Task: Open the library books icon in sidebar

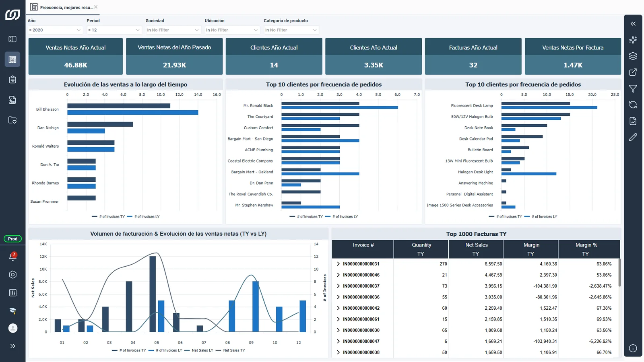Action: click(13, 292)
